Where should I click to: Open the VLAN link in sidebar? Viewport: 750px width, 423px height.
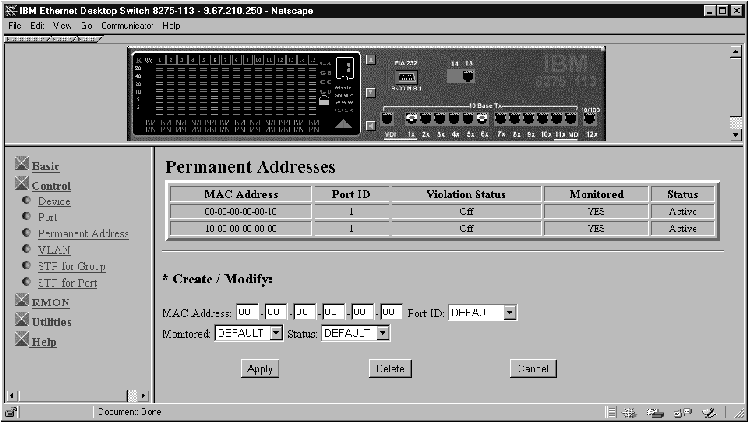53,250
